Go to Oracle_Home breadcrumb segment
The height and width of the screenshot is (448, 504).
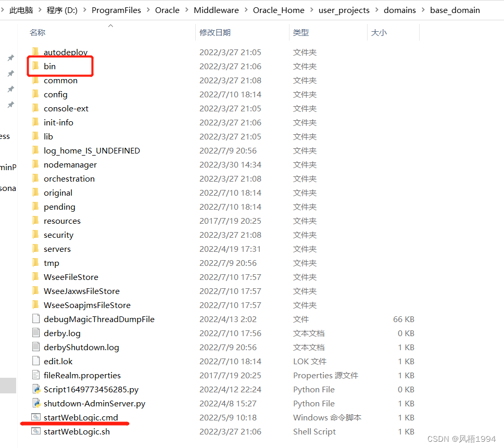click(x=279, y=10)
